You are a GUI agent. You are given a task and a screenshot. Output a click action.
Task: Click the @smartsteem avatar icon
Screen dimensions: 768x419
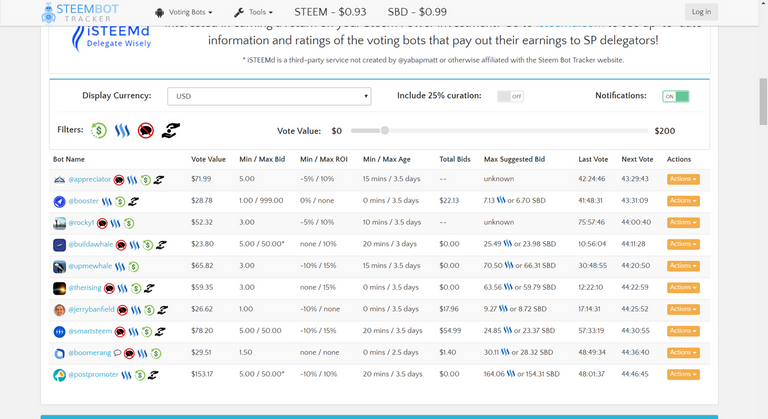59,332
